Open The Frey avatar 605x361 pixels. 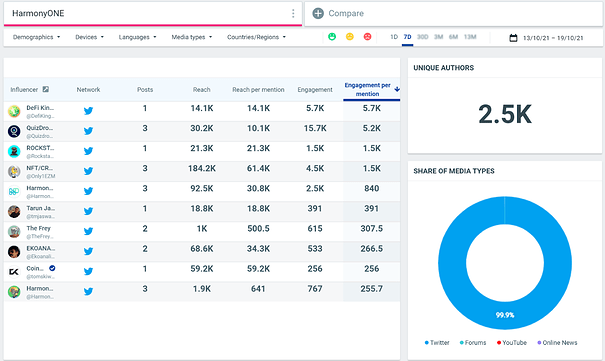pos(14,231)
